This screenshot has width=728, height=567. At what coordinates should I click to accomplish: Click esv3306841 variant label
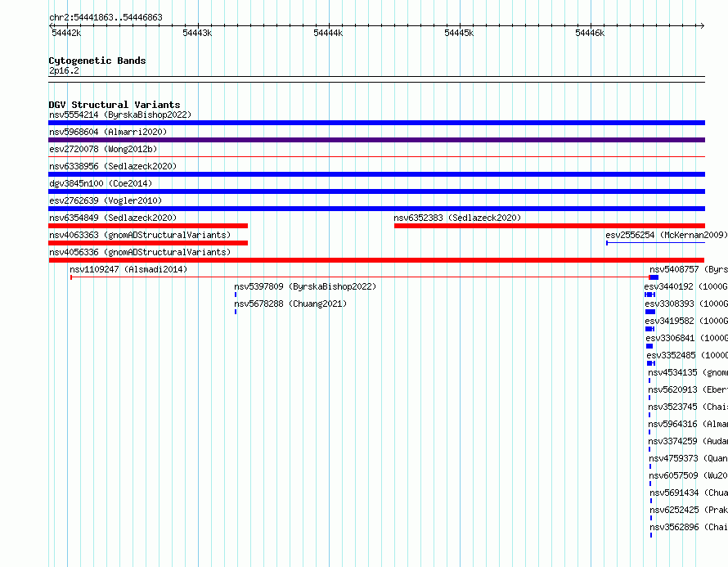[687, 338]
